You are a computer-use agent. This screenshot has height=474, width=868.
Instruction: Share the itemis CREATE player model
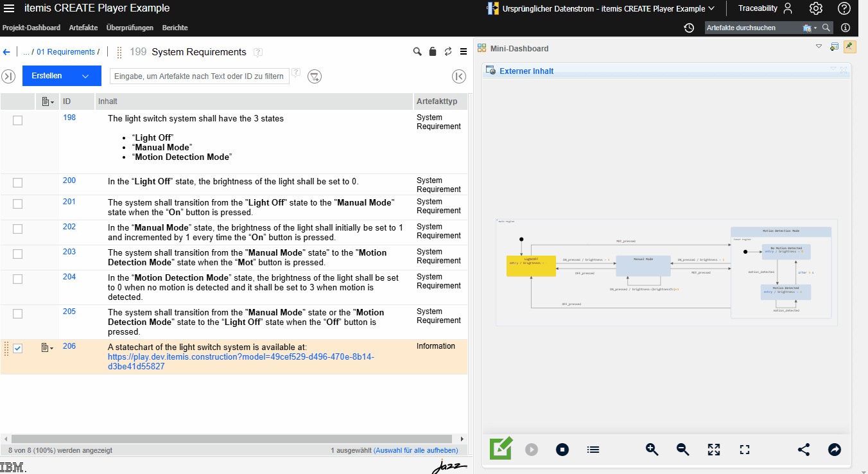tap(803, 450)
